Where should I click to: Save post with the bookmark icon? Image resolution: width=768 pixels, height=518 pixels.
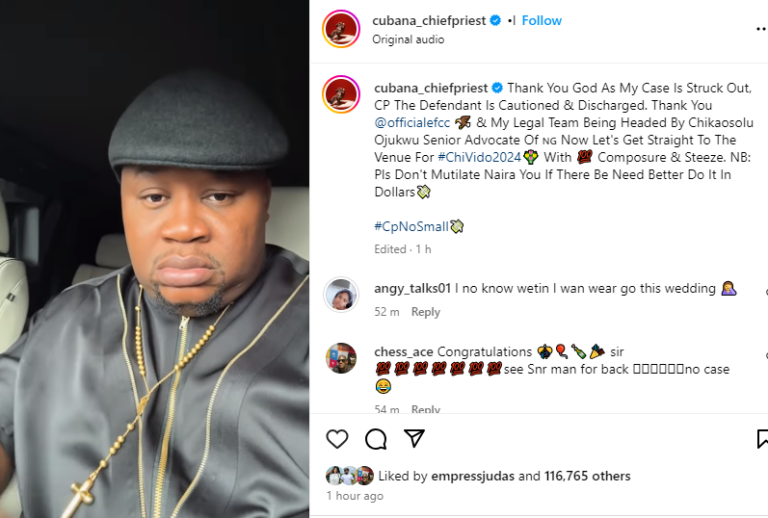click(x=762, y=439)
